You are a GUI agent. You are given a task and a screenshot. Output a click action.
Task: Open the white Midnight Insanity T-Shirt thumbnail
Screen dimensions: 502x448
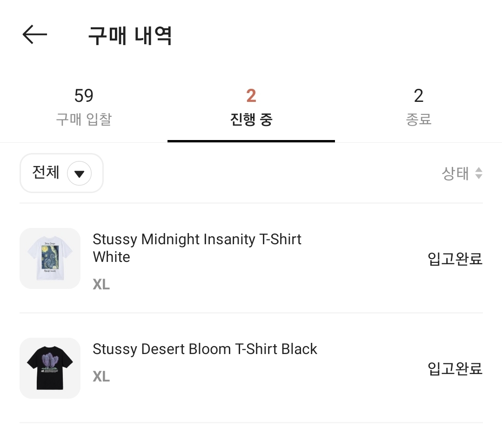[x=50, y=258]
